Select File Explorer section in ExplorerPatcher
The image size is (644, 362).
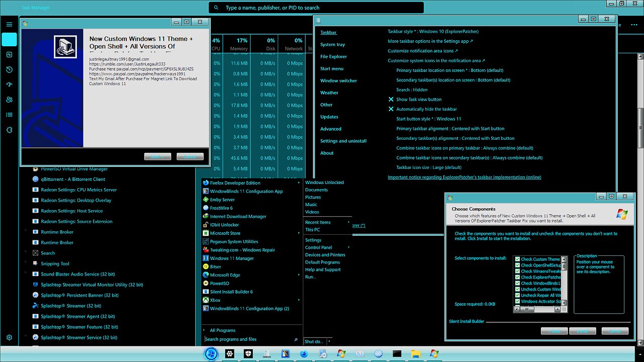tap(334, 57)
